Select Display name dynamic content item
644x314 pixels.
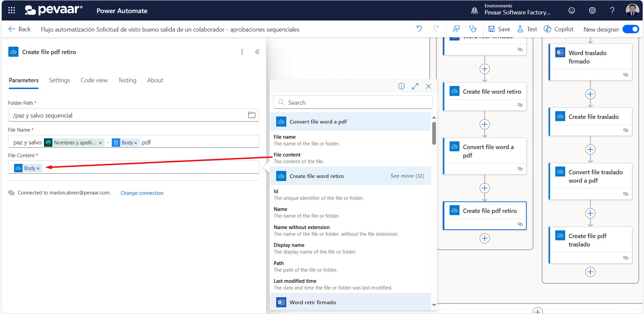[350, 248]
